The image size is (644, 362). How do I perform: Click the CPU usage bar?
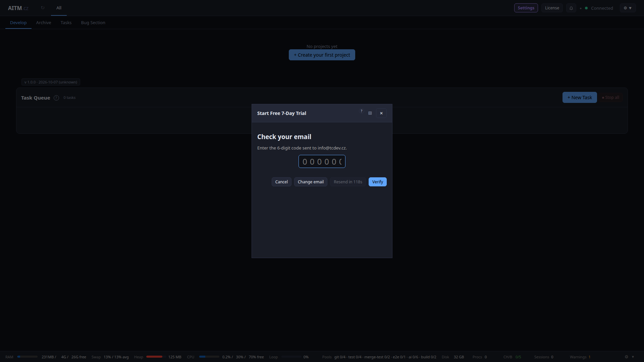209,357
